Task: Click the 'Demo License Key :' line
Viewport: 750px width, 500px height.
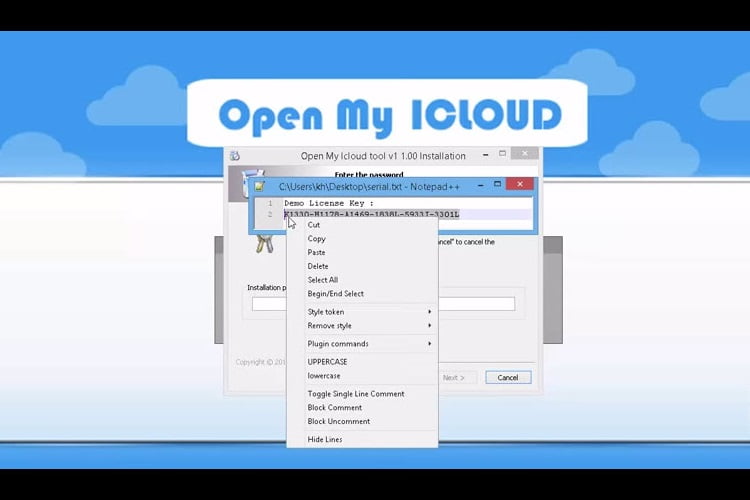Action: coord(329,203)
